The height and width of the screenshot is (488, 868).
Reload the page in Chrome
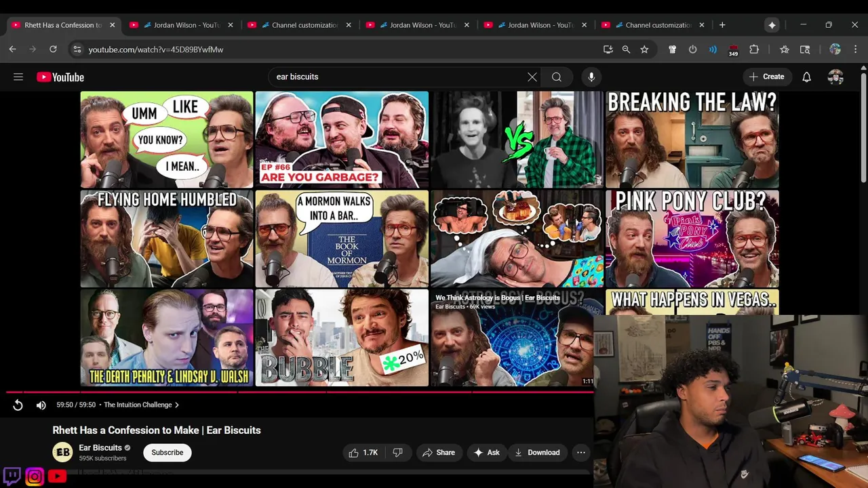(x=53, y=49)
